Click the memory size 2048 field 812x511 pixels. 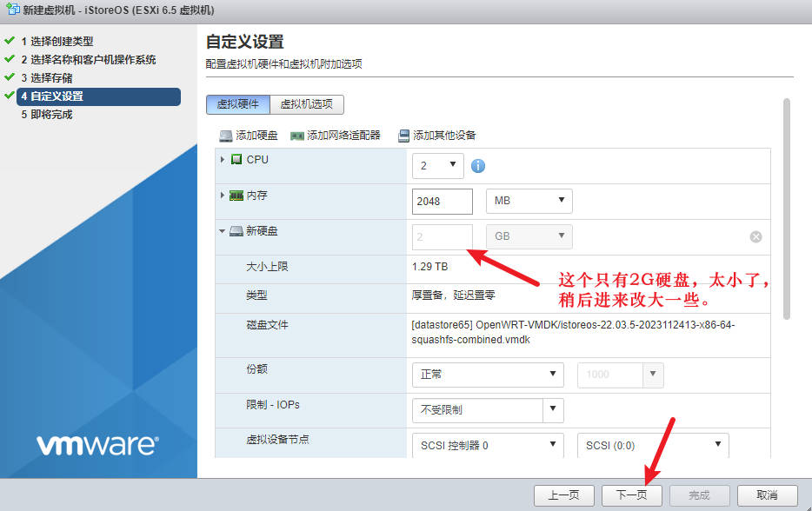pos(443,201)
